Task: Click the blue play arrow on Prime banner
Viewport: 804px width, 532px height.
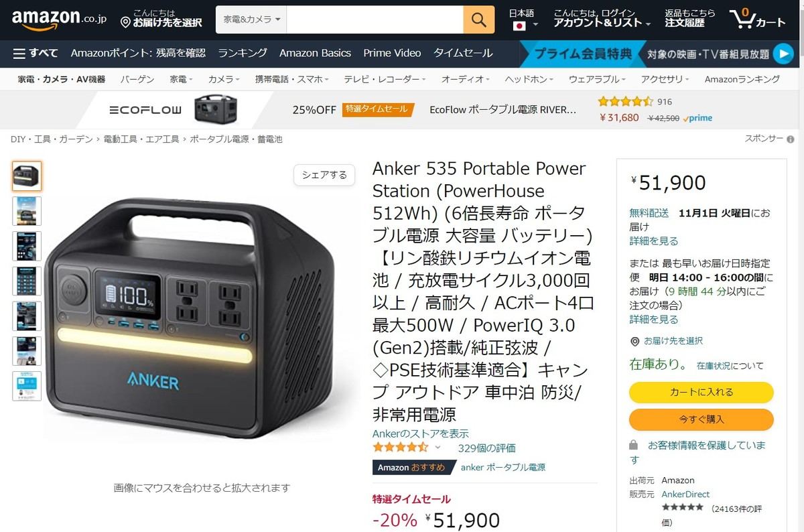Action: coord(783,54)
